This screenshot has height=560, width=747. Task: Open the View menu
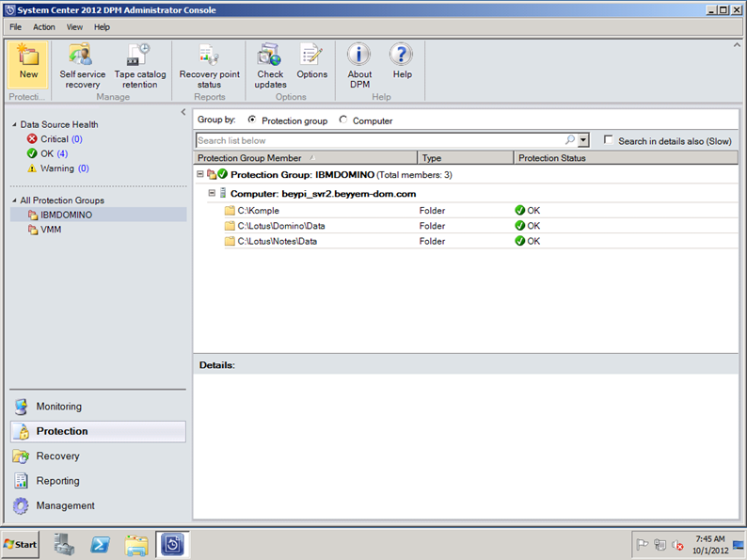(x=74, y=26)
